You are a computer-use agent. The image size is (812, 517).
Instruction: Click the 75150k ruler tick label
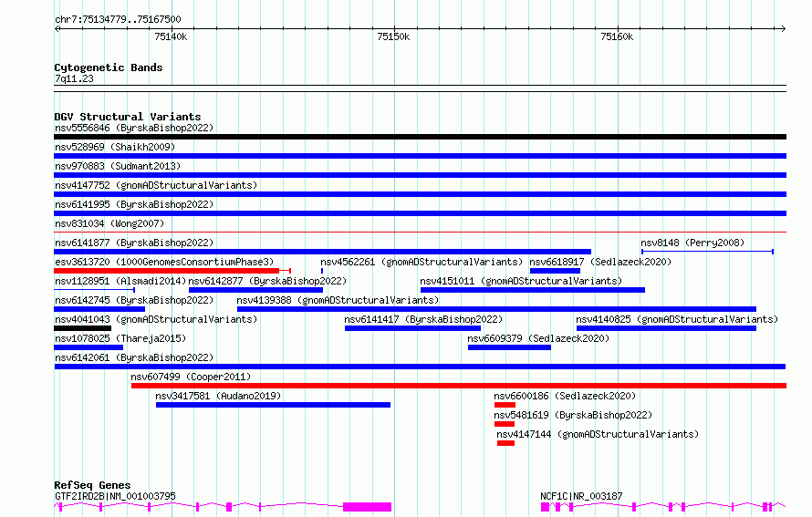[x=393, y=36]
